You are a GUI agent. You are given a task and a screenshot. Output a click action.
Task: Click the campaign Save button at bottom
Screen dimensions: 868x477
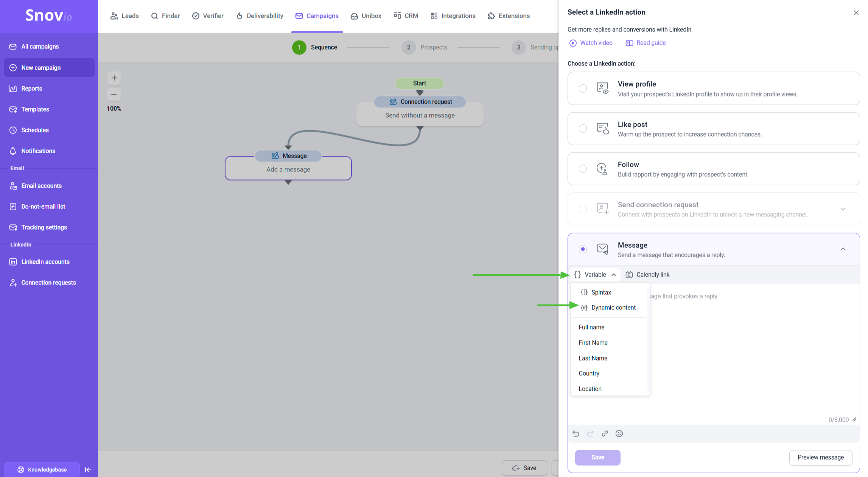coord(524,468)
